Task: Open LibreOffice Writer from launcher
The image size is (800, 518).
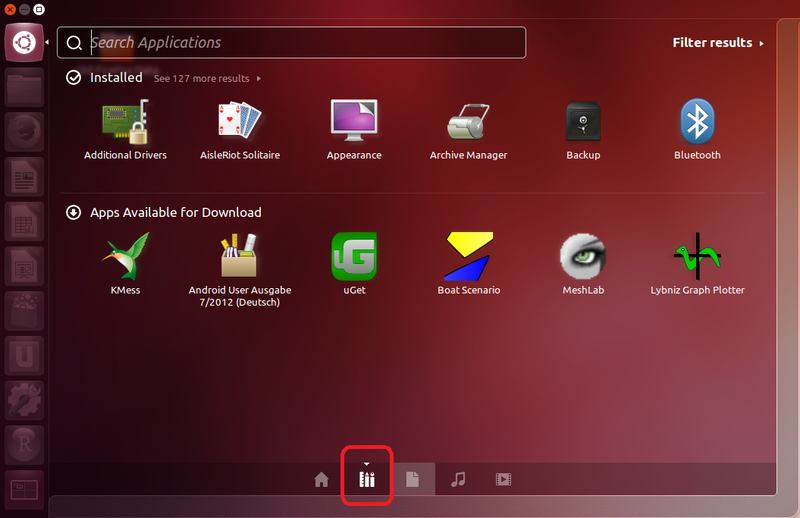Action: (24, 177)
